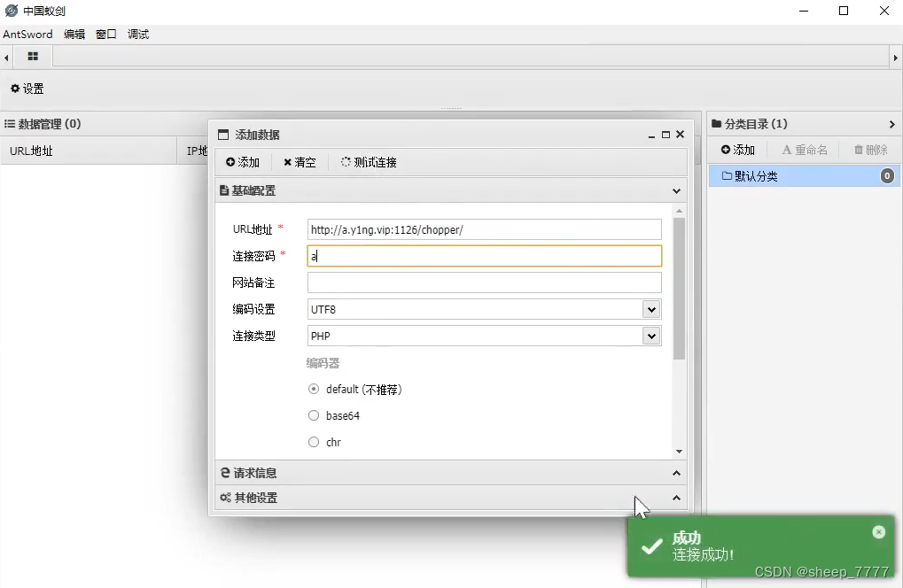Collapse the 分类目录 panel with arrow
The height and width of the screenshot is (588, 903).
[x=892, y=124]
